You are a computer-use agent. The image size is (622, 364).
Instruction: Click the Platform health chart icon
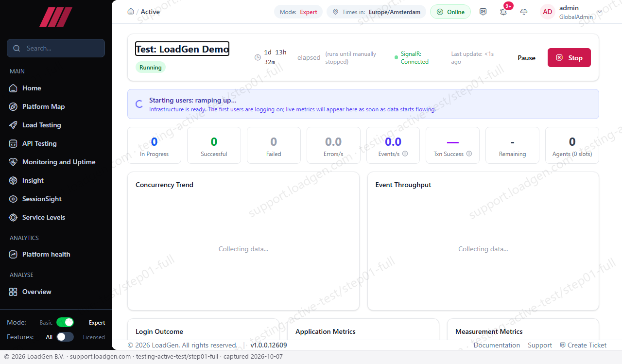[13, 254]
